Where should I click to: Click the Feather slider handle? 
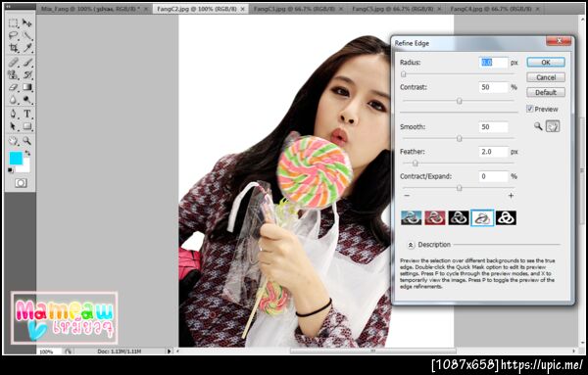(x=416, y=163)
